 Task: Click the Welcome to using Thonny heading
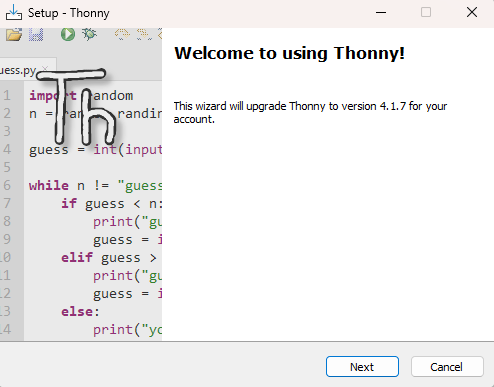point(289,53)
